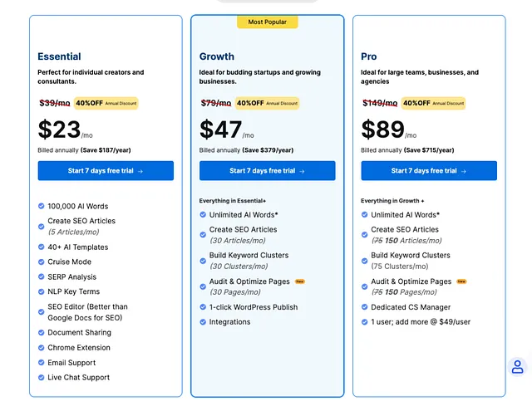Click the user profile chat icon
The image size is (532, 406).
(x=517, y=367)
